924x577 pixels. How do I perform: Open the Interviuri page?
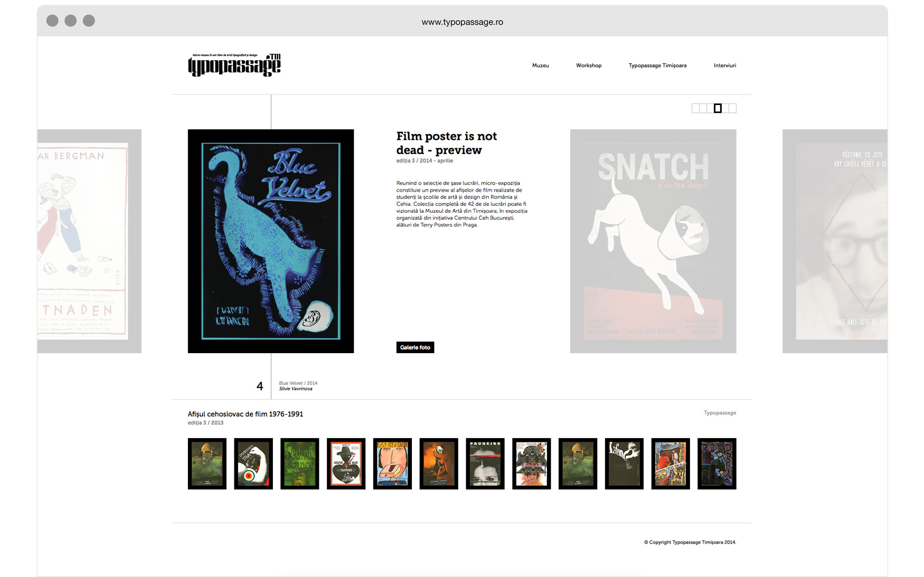click(x=724, y=65)
